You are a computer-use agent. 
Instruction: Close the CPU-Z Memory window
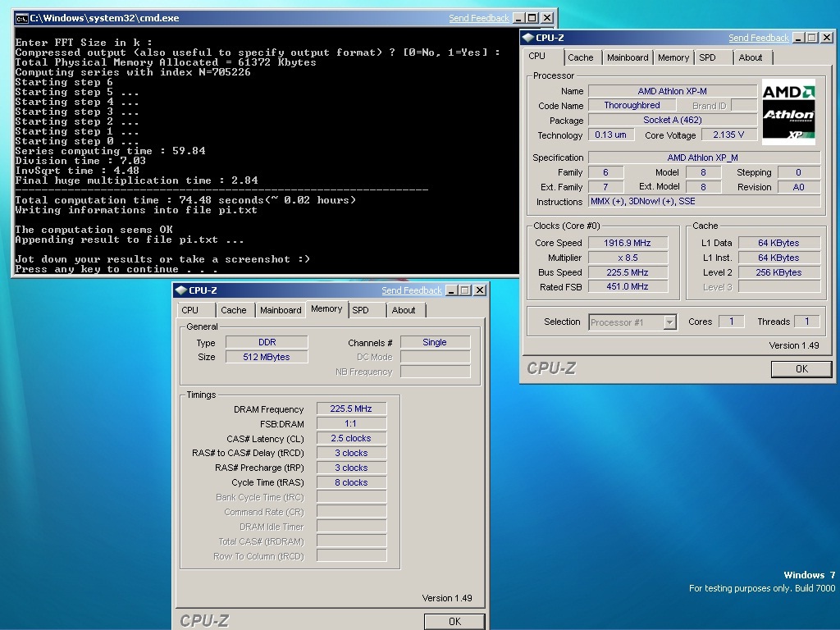(480, 290)
